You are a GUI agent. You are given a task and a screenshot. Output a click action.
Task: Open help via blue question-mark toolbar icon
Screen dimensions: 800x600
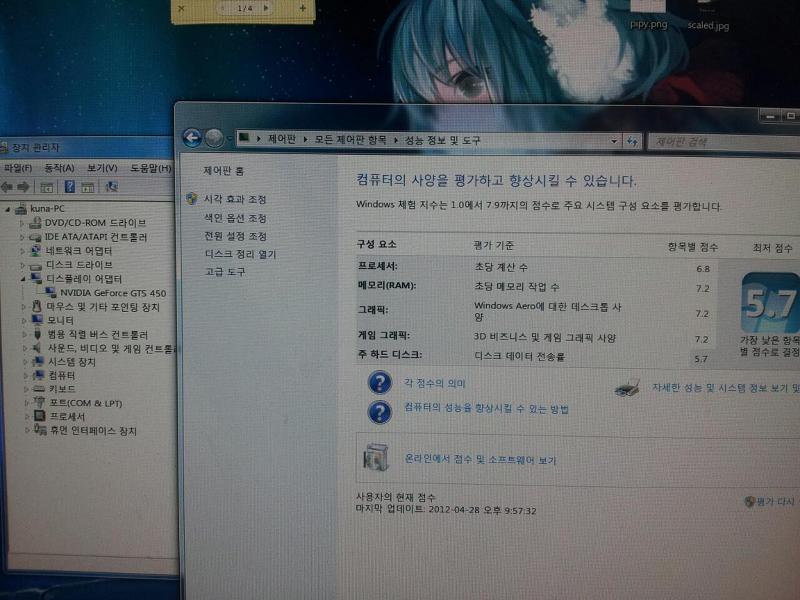[x=70, y=187]
